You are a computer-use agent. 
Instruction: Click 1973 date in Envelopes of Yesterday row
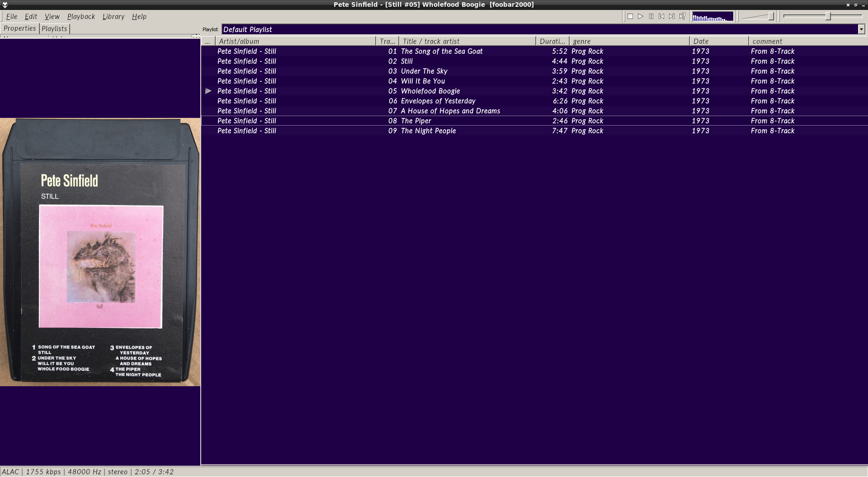(700, 101)
